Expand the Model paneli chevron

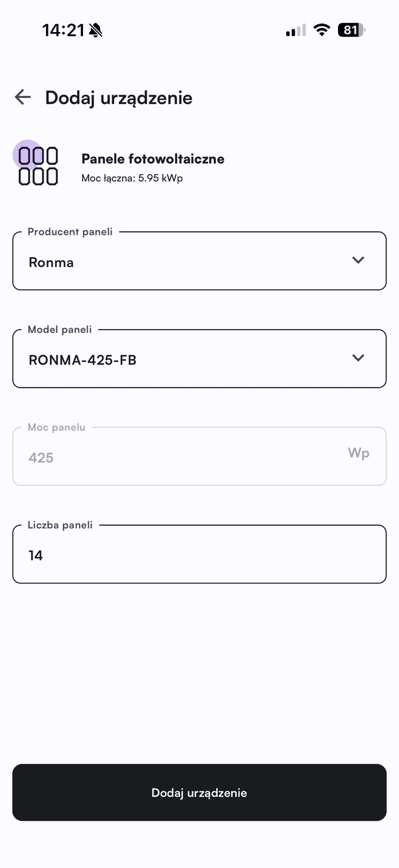coord(359,358)
